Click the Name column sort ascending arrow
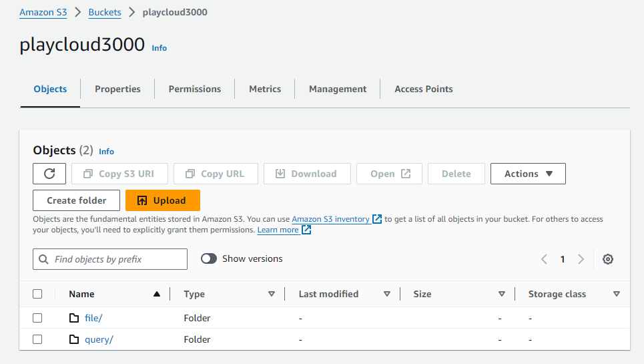Screen dimensions: 644x364 (x=156, y=294)
